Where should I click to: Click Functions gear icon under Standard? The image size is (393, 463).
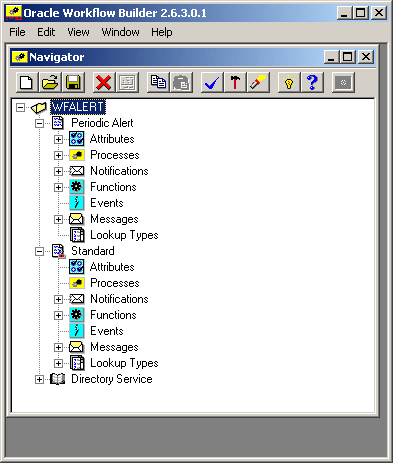pyautogui.click(x=77, y=315)
